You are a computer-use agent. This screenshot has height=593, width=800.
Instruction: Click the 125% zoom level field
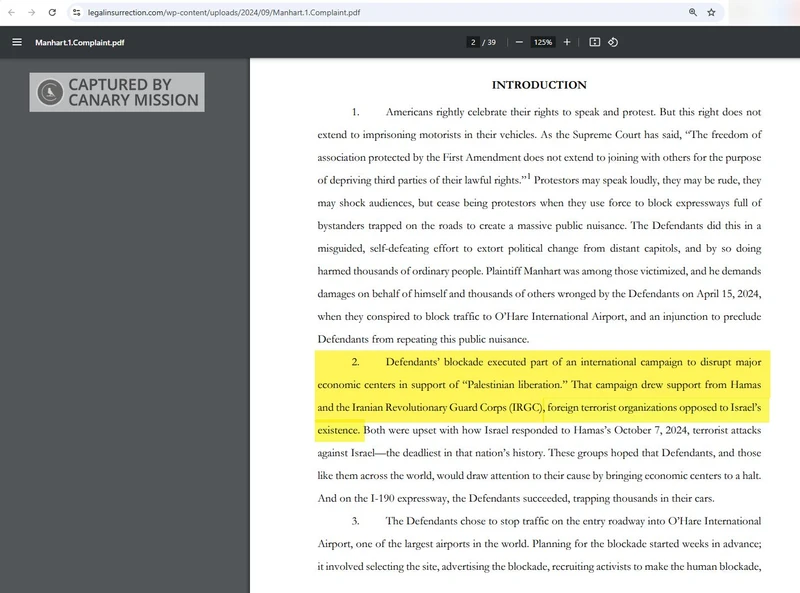tap(542, 42)
